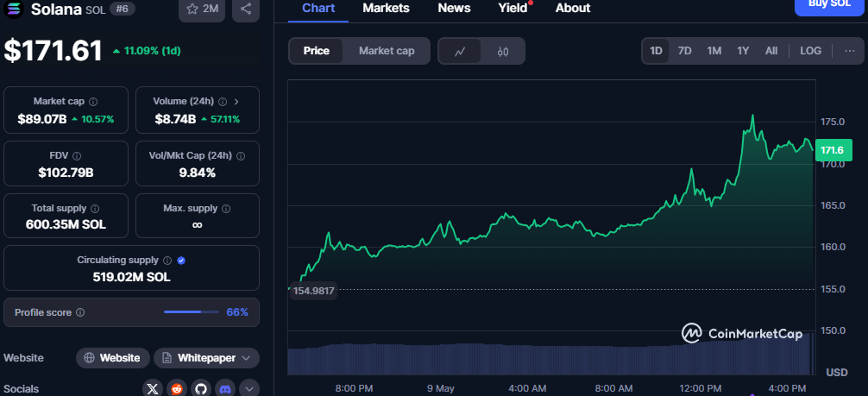Screen dimensions: 868x396
Task: Click the Profile score progress bar
Action: pos(192,312)
